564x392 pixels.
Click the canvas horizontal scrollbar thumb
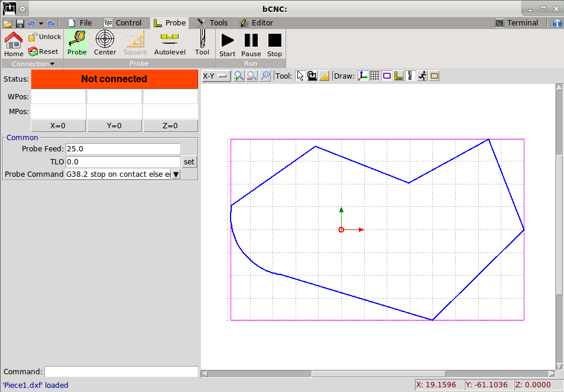[378, 374]
